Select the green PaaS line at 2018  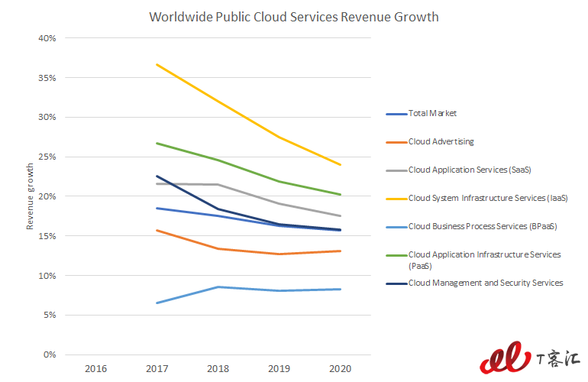(218, 160)
